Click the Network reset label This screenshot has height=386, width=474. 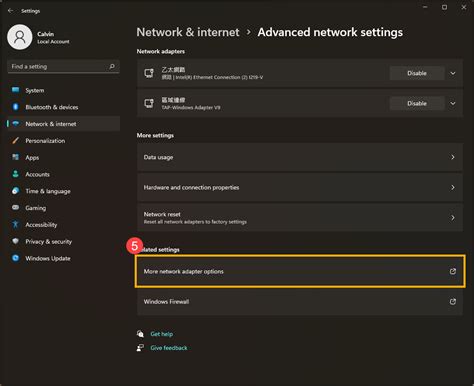(x=162, y=214)
